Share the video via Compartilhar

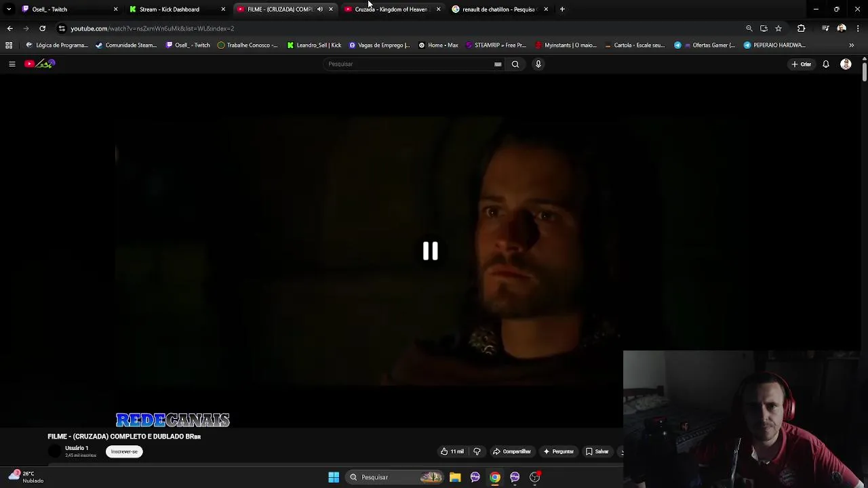click(x=512, y=451)
